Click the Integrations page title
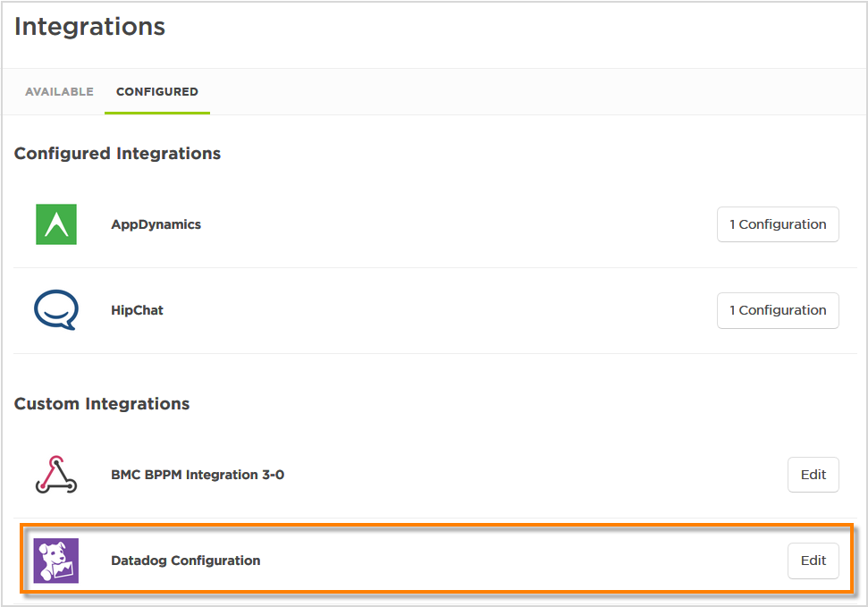Screen dimensions: 868x607 [88, 27]
